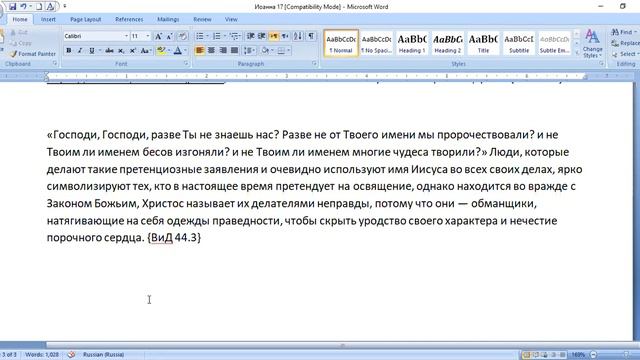Undo the last action in the Quick Access Toolbar
Screen dimensions: 640x360
click(x=24, y=7)
